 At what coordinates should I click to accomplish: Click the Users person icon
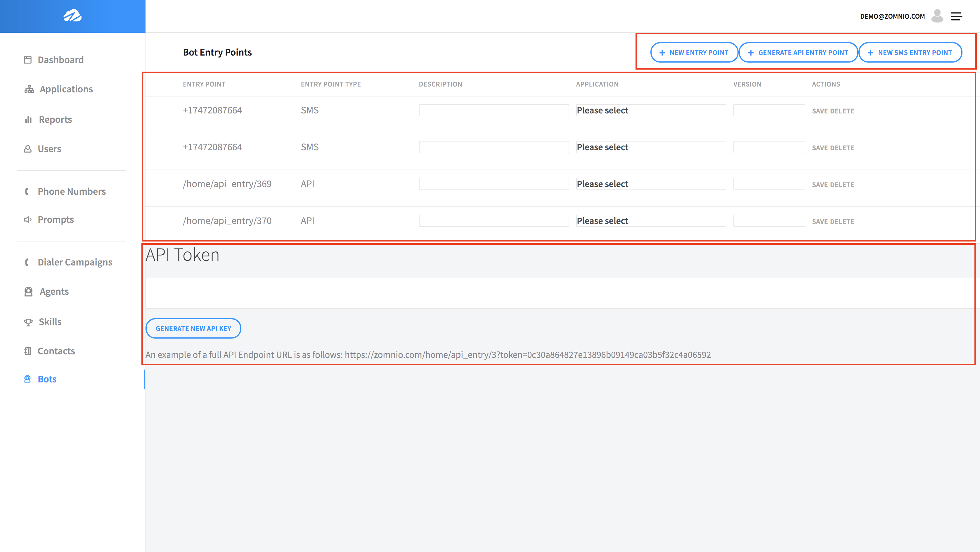(28, 149)
